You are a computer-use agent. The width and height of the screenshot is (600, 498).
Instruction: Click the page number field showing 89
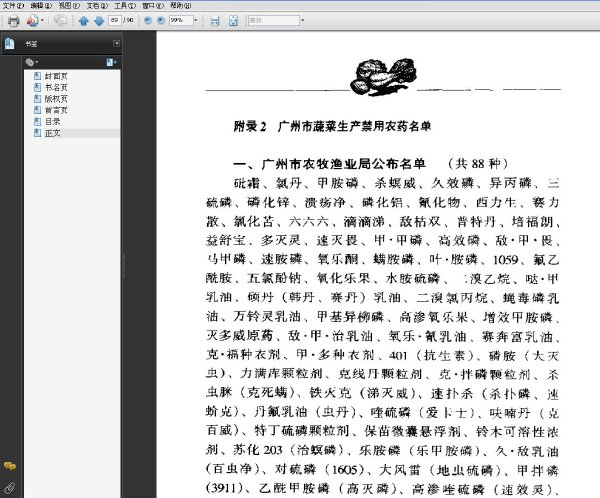[x=115, y=20]
